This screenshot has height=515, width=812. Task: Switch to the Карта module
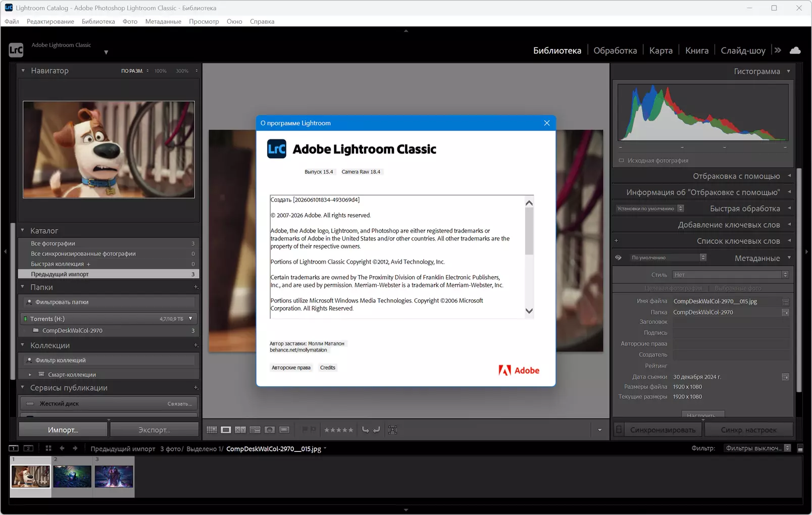click(x=661, y=50)
